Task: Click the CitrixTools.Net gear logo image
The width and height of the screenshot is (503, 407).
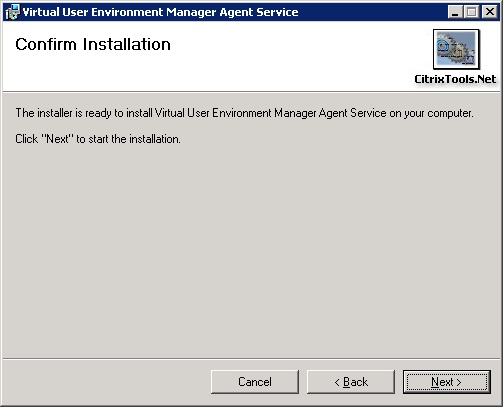Action: [x=456, y=49]
